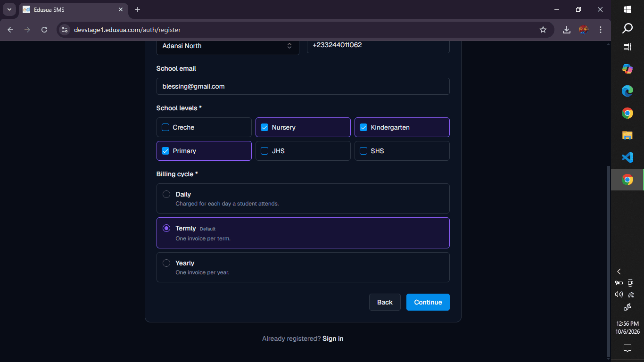View site information icon in address bar

point(65,30)
